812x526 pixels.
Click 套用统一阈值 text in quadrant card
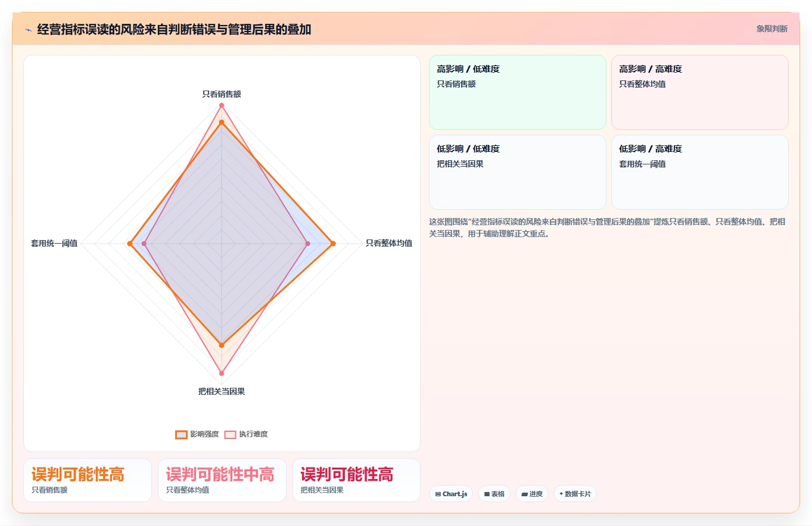[x=642, y=164]
